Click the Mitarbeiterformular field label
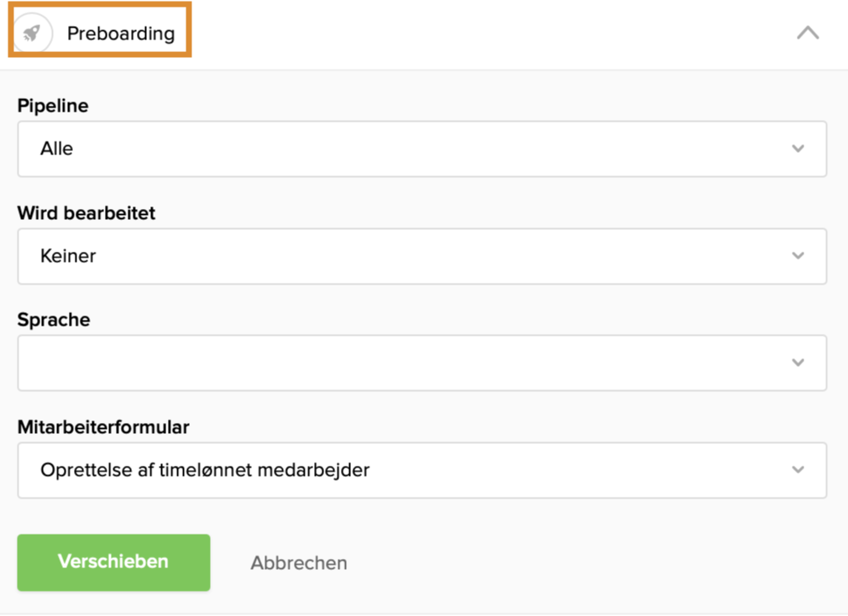The height and width of the screenshot is (616, 848). (103, 427)
